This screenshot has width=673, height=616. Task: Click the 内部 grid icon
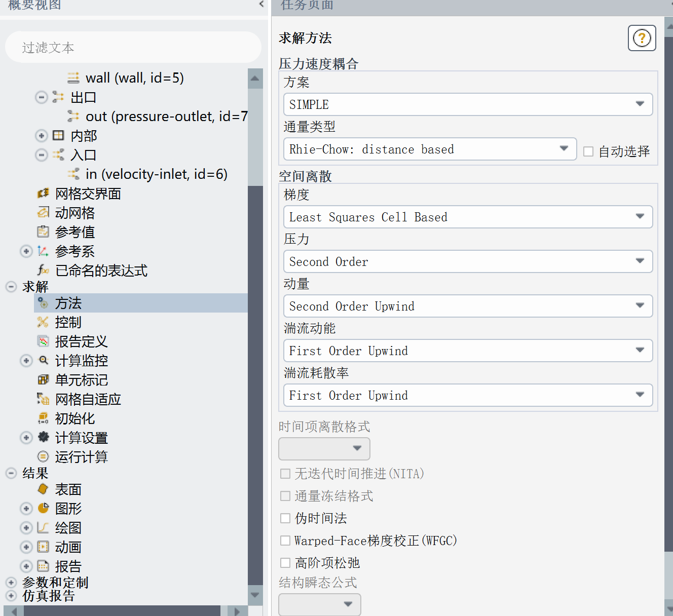coord(59,135)
